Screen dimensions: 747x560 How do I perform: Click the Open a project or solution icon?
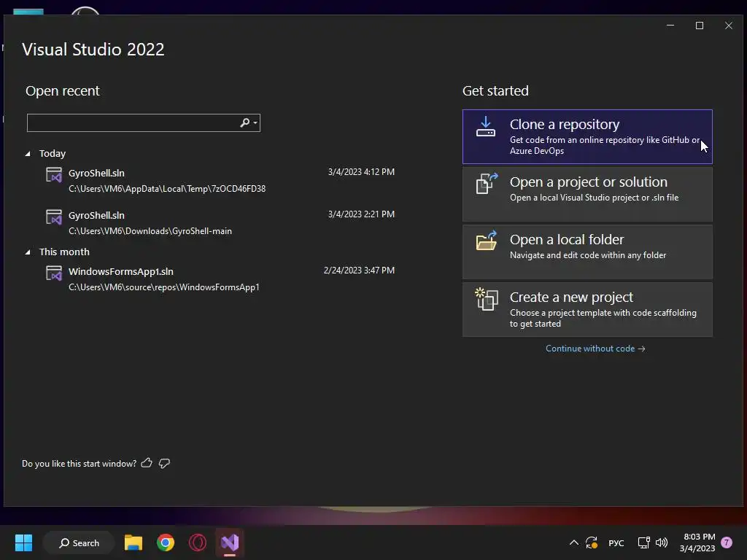(x=487, y=183)
